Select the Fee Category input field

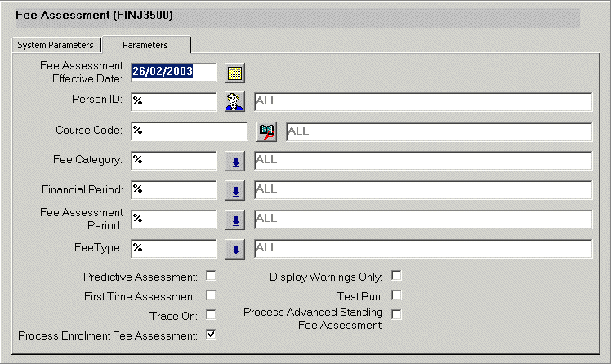(x=173, y=160)
